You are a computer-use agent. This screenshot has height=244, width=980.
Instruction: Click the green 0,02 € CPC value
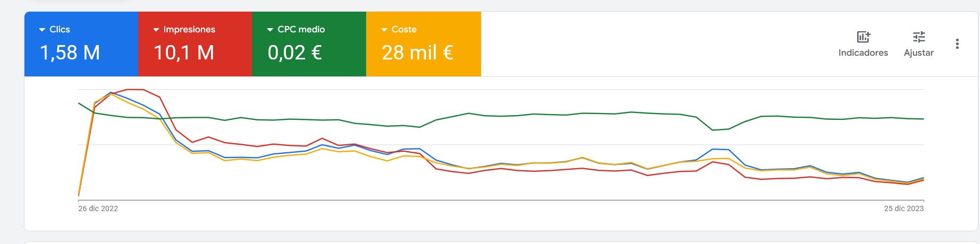(x=295, y=53)
